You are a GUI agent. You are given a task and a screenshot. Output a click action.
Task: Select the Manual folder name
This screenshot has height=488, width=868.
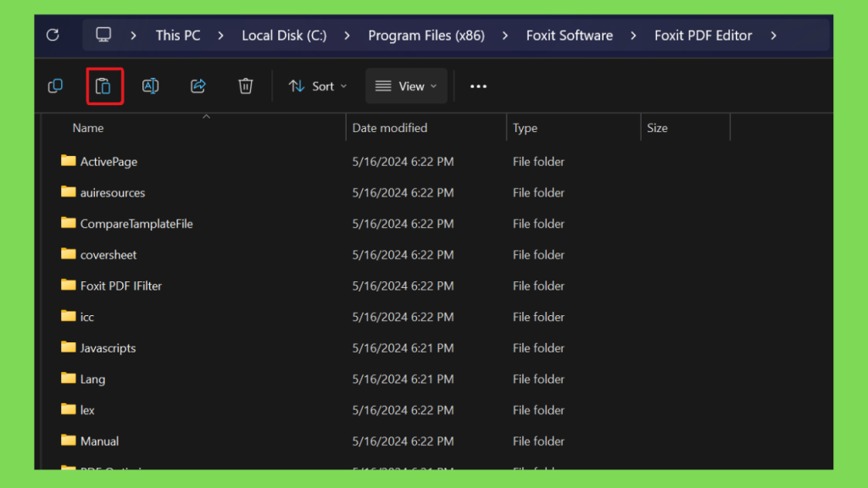(99, 441)
